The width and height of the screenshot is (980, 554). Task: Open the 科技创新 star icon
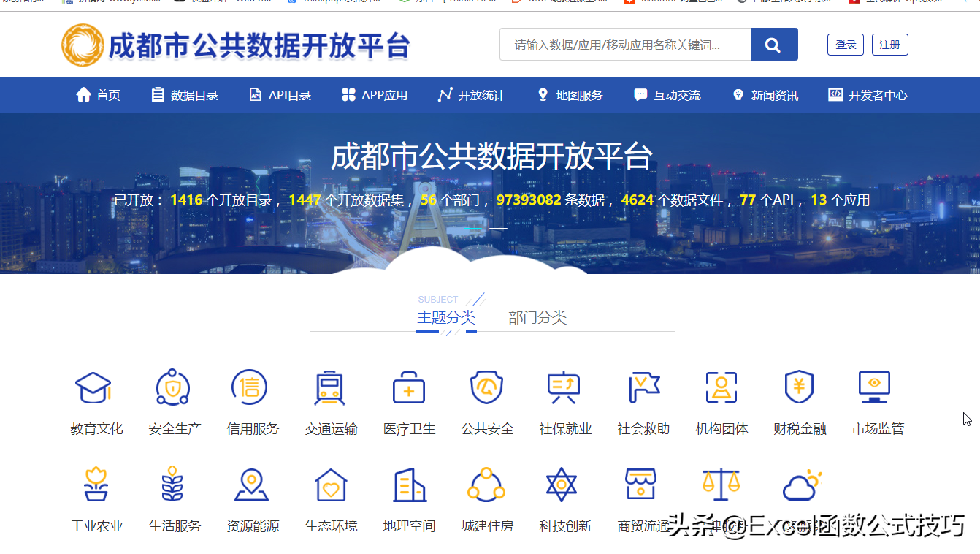click(x=562, y=485)
